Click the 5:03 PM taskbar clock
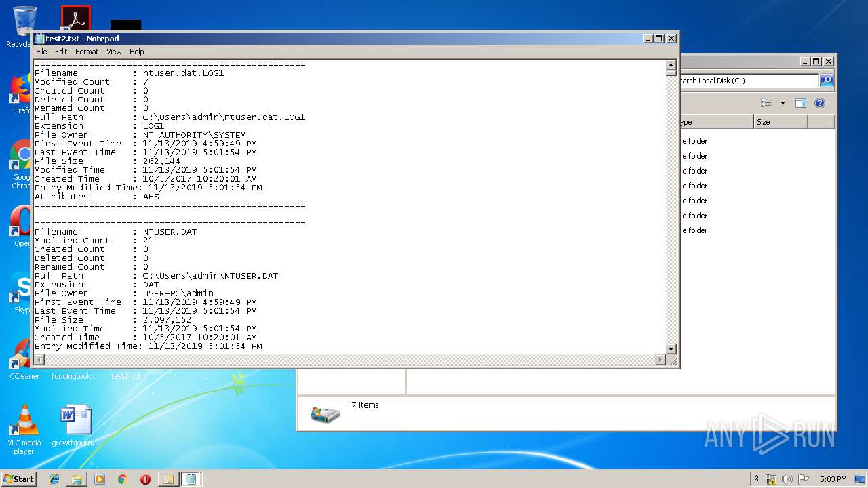 833,479
